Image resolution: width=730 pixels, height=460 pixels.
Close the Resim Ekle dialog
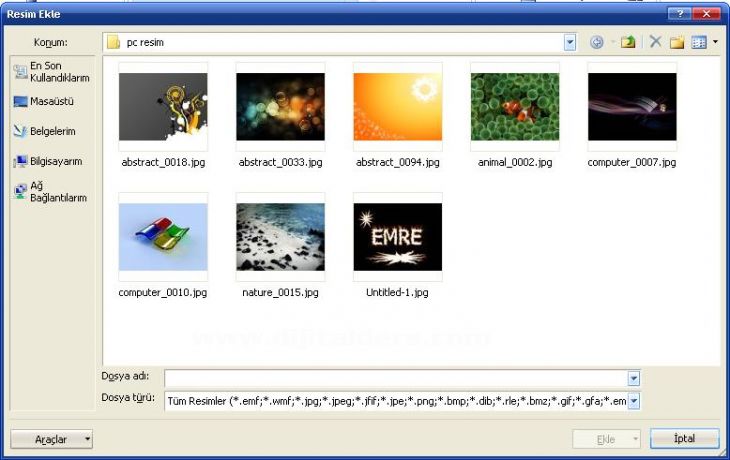coord(706,14)
